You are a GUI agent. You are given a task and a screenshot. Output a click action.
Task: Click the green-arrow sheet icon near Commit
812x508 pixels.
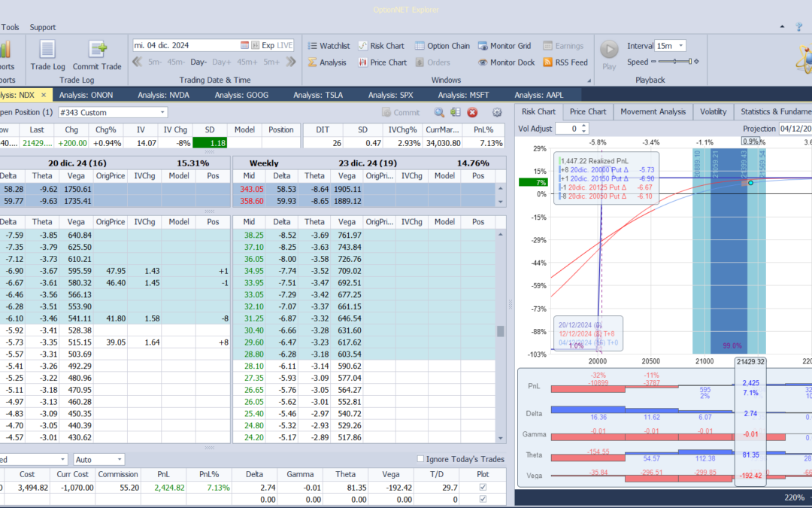(x=456, y=112)
